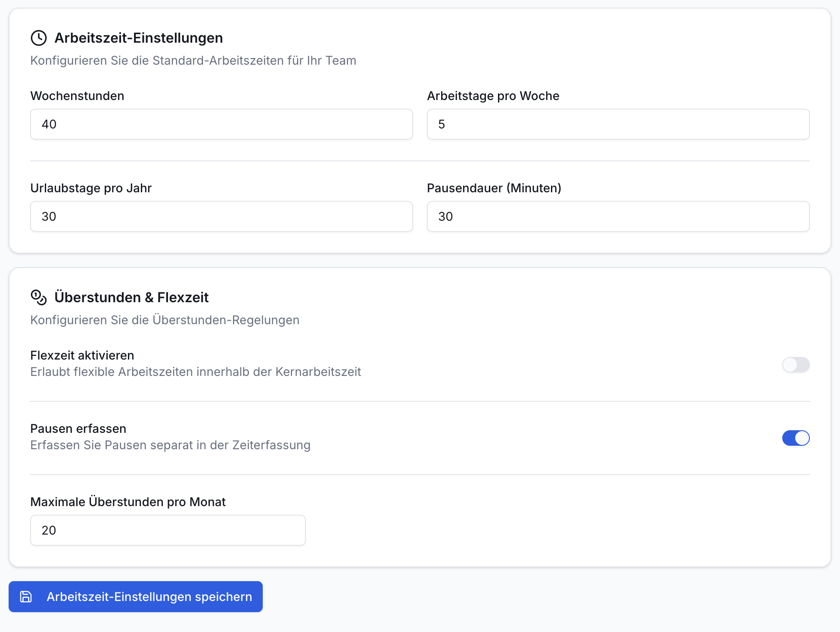Click the overtime icon beside Überstunden & Flexzeit
The image size is (840, 632).
(39, 297)
